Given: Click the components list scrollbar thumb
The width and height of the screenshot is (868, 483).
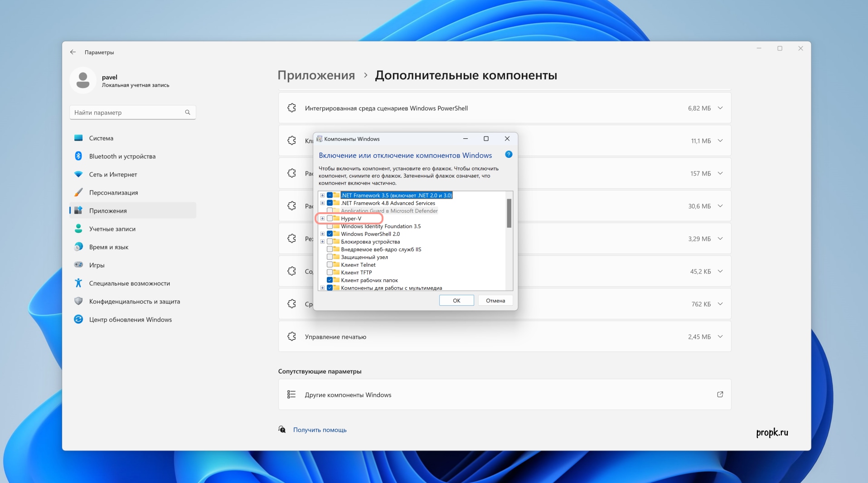Looking at the screenshot, I should pyautogui.click(x=509, y=213).
